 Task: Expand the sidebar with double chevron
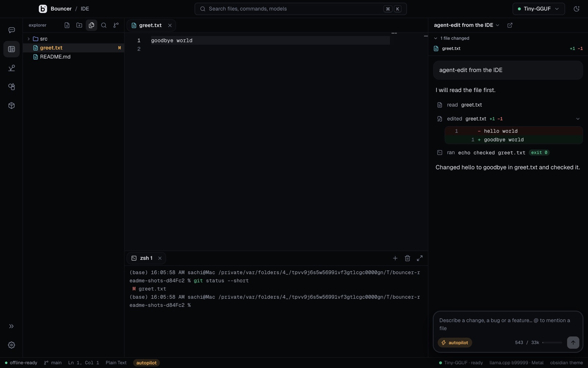pos(11,326)
